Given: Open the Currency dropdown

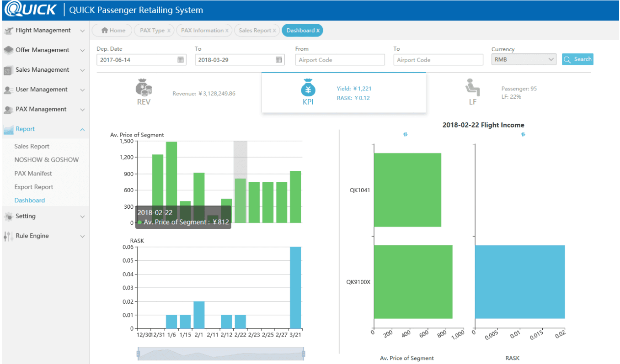Looking at the screenshot, I should [524, 59].
